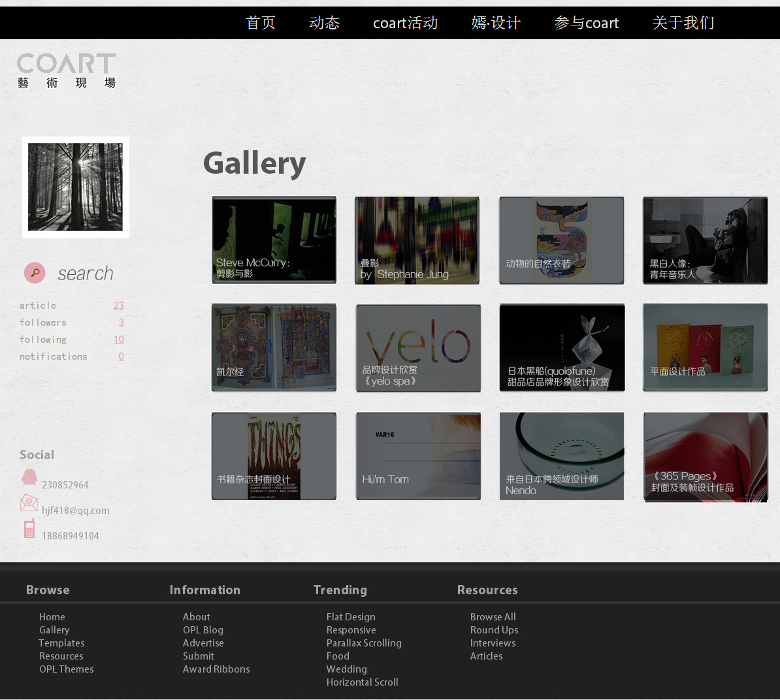Click Gallery link in footer

(x=54, y=630)
